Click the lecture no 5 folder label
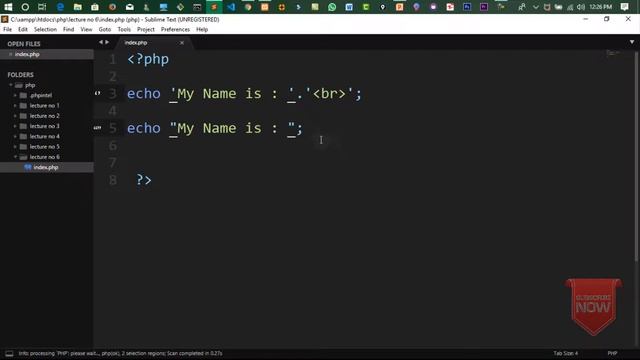This screenshot has height=360, width=640. [44, 147]
